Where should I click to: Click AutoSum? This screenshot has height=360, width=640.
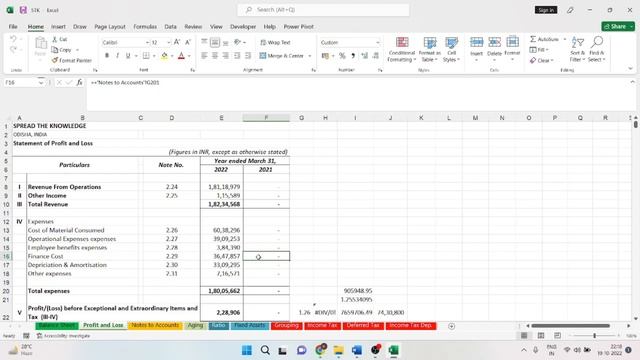[x=544, y=39]
